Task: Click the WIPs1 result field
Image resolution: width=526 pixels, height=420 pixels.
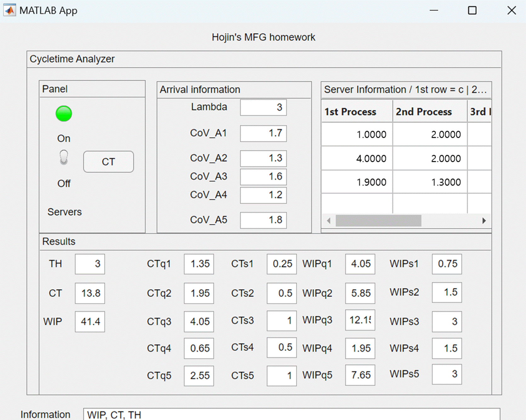Action: tap(447, 264)
